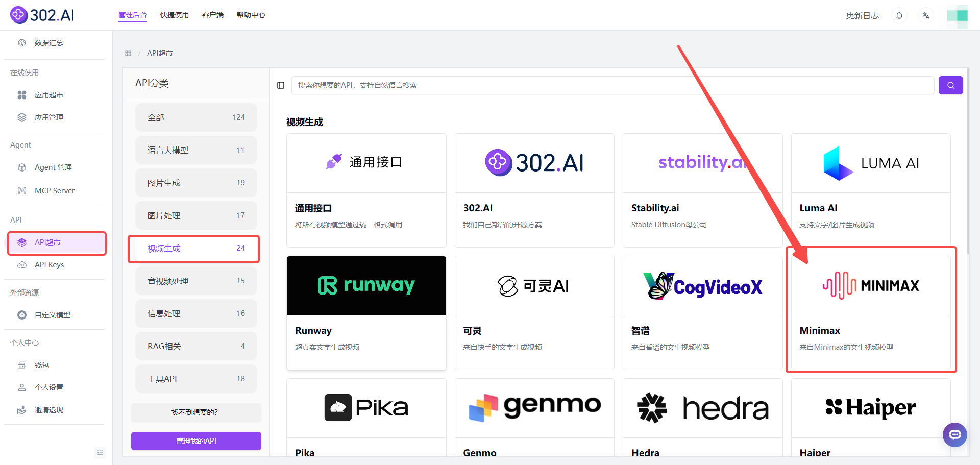Select 语言大模型 category
This screenshot has width=980, height=465.
196,150
